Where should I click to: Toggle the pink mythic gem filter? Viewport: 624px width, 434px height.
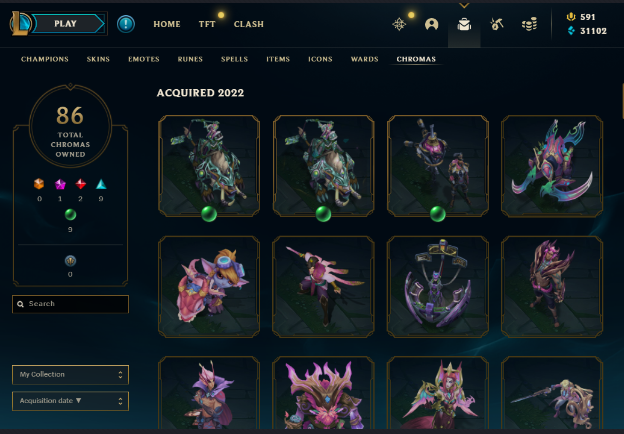60,184
